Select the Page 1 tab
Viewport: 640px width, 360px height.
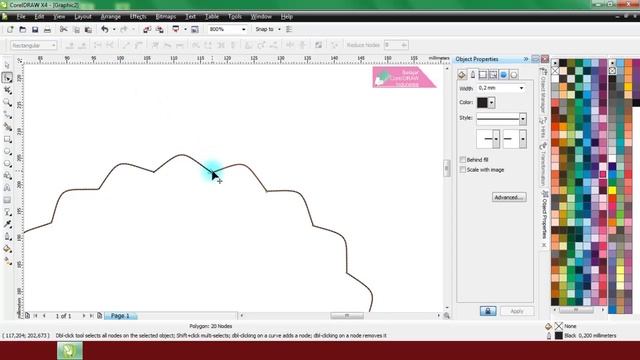click(120, 316)
